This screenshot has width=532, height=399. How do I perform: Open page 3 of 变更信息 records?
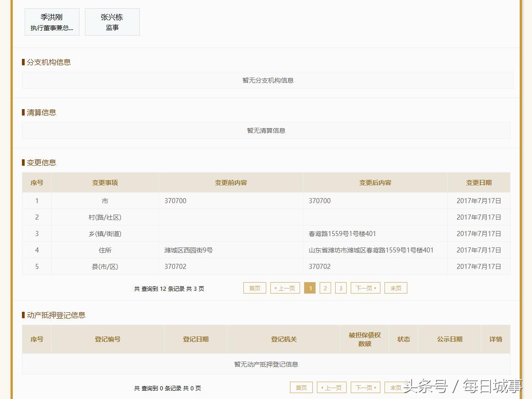point(341,288)
